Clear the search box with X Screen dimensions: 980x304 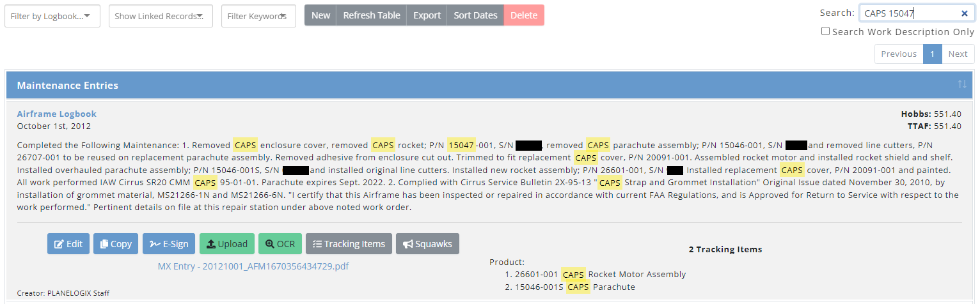pos(965,13)
